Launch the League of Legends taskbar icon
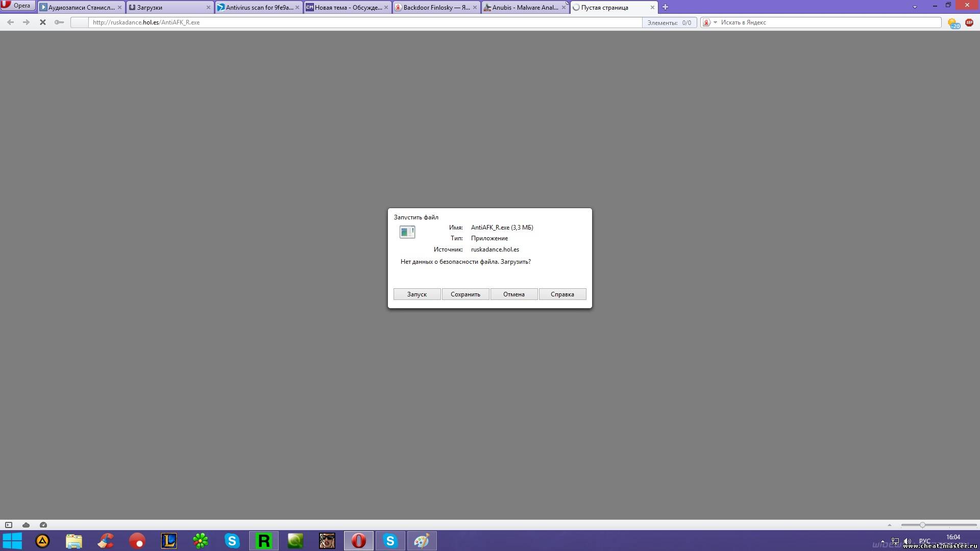Viewport: 980px width, 551px height. coord(169,541)
